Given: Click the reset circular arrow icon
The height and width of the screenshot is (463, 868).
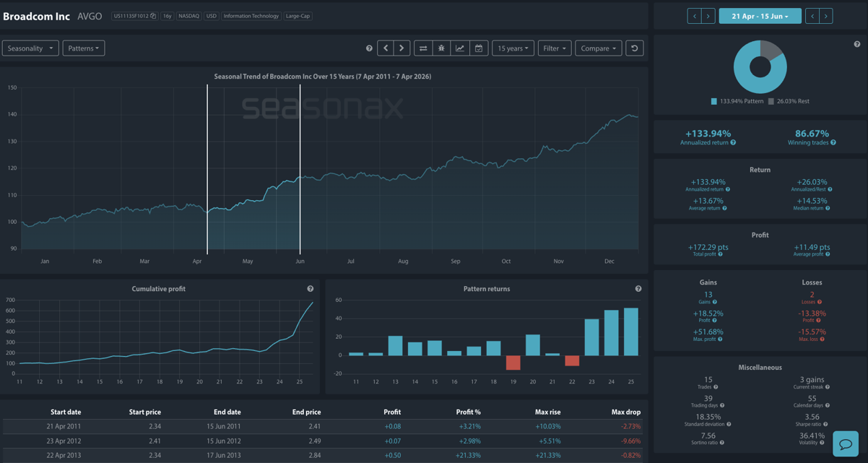Looking at the screenshot, I should pyautogui.click(x=635, y=48).
